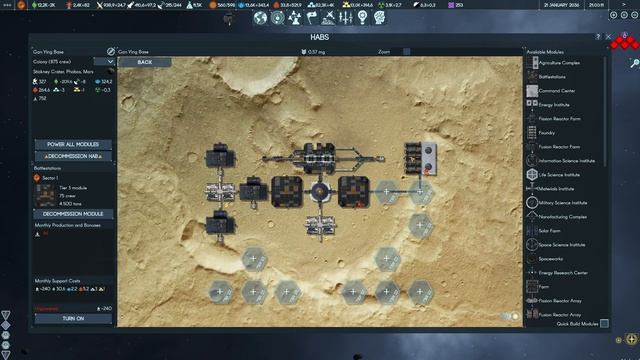Select the Farm module icon
This screenshot has height=360, width=640.
click(532, 287)
